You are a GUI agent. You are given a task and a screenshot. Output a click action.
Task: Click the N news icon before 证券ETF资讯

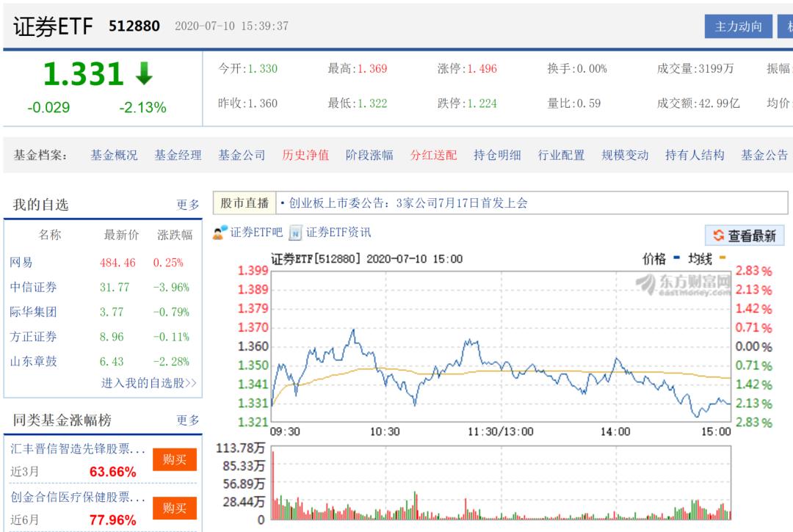pos(296,233)
